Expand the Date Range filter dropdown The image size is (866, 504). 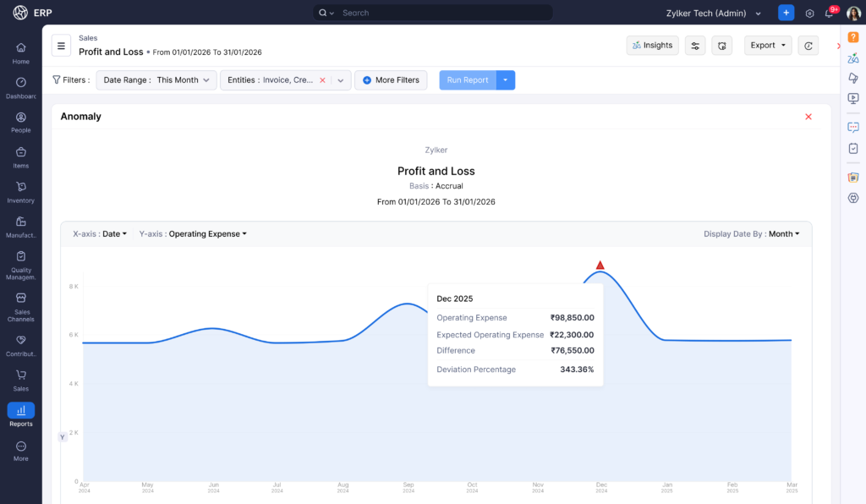pyautogui.click(x=156, y=80)
